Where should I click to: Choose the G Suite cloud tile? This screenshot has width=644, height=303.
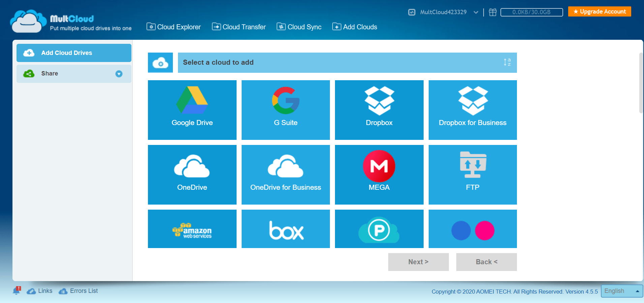click(x=286, y=110)
